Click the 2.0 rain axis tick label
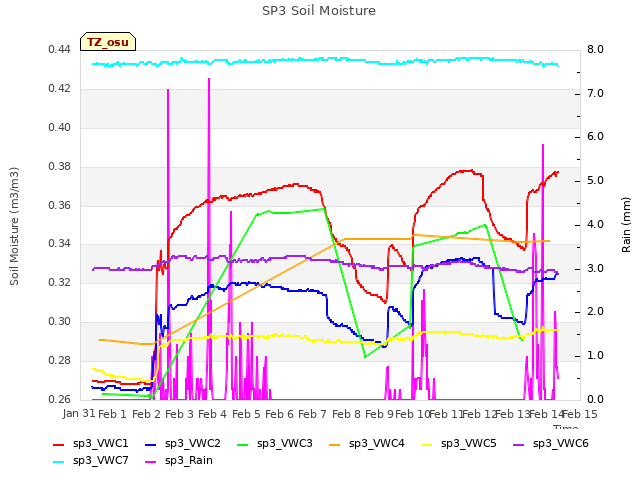 click(x=595, y=312)
